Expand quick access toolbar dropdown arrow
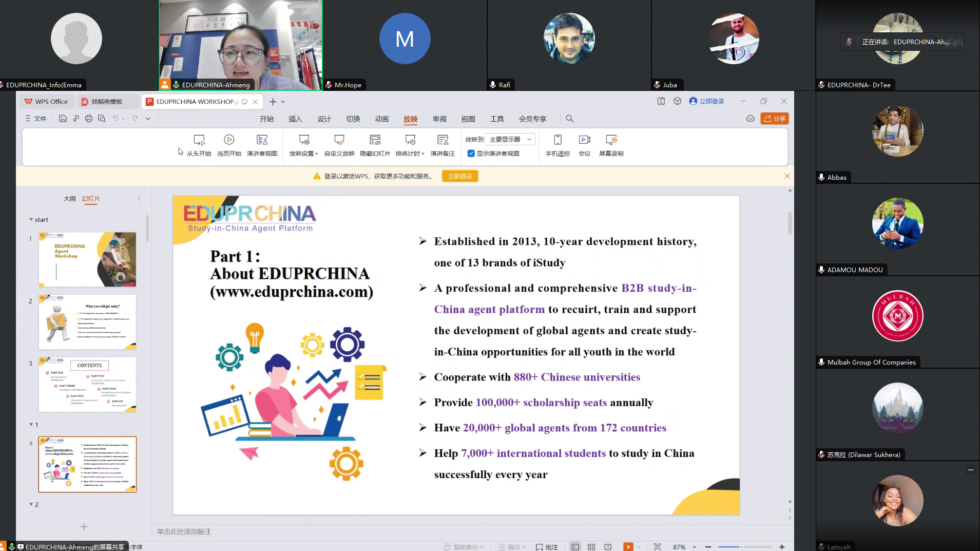Screen dimensions: 980x551 pyautogui.click(x=148, y=119)
